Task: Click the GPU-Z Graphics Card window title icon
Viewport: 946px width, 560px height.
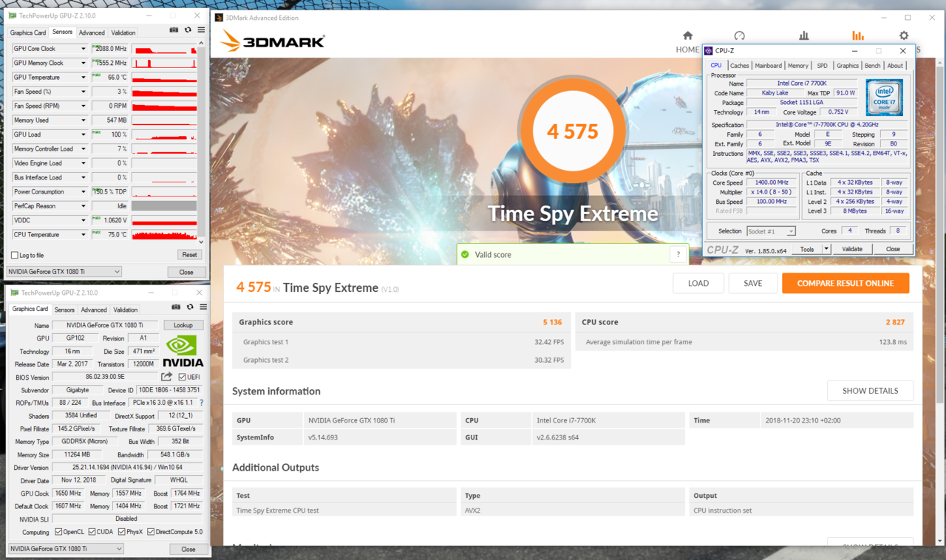Action: point(16,293)
